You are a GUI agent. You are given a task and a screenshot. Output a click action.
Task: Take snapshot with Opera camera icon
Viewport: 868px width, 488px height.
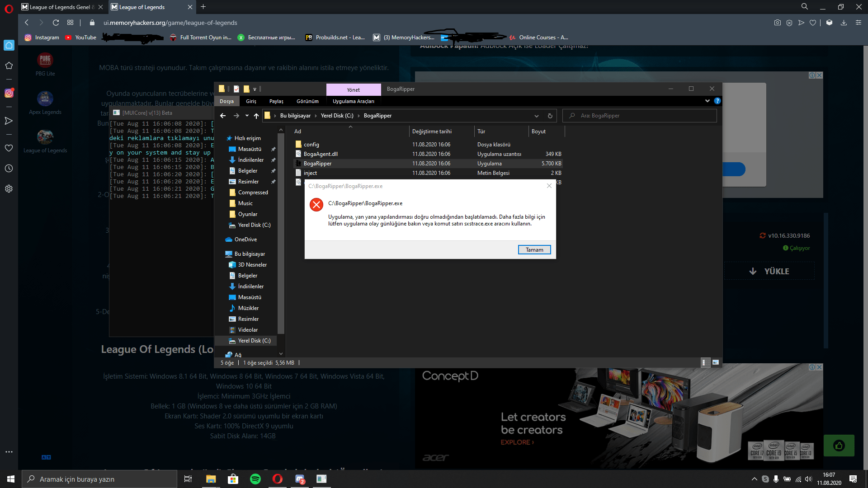(x=777, y=23)
